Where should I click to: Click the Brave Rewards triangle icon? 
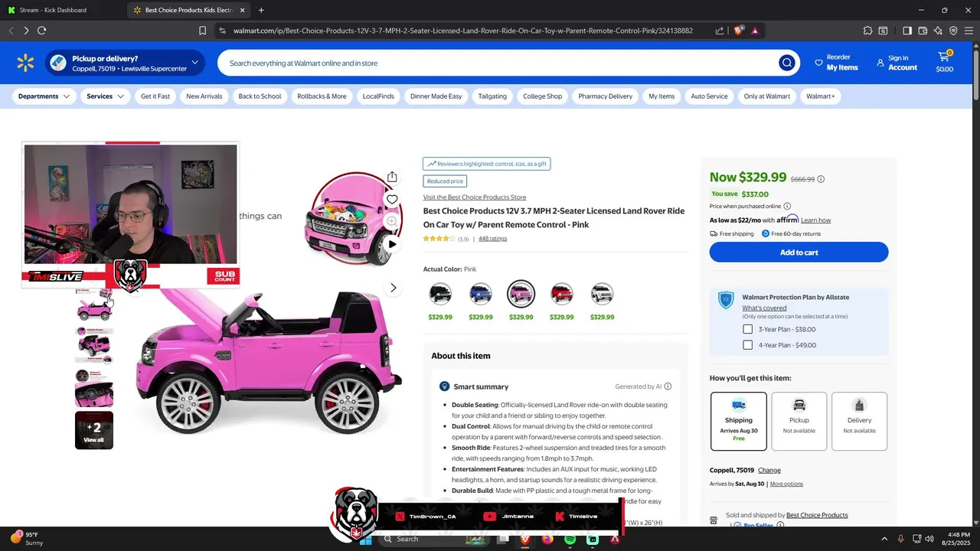pyautogui.click(x=755, y=31)
